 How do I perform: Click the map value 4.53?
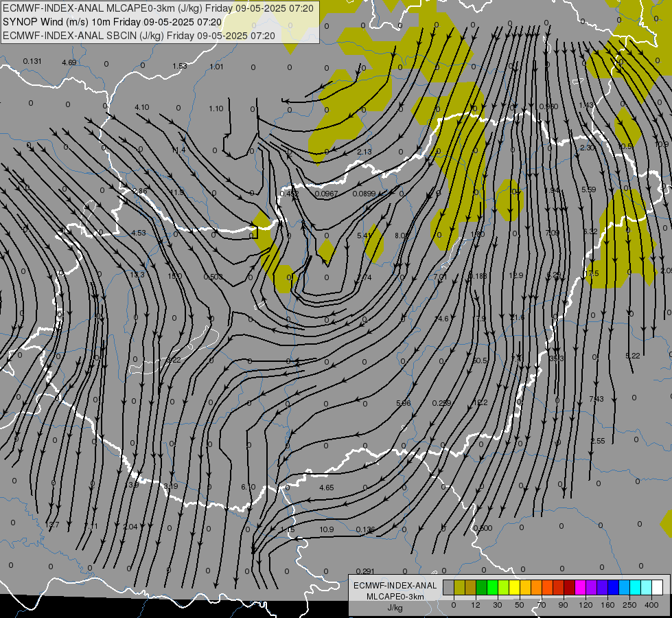tap(139, 233)
